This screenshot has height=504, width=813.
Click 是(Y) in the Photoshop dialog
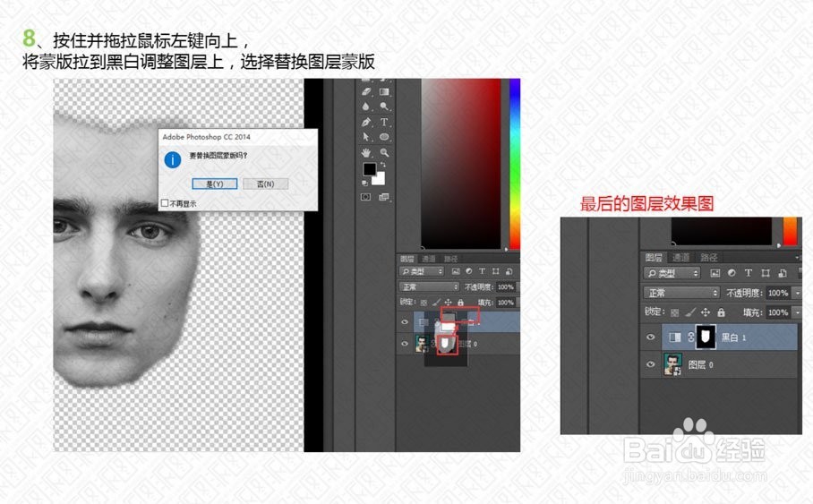(x=215, y=184)
